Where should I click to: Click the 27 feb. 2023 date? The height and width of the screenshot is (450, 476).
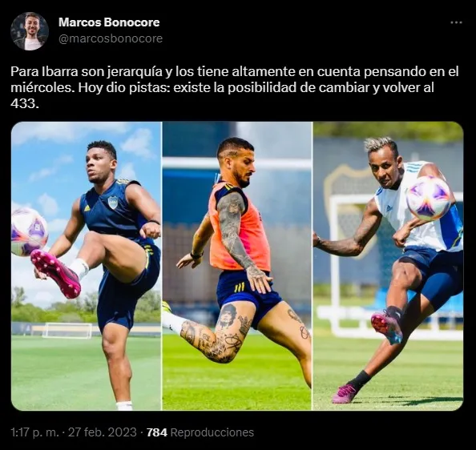pos(102,432)
